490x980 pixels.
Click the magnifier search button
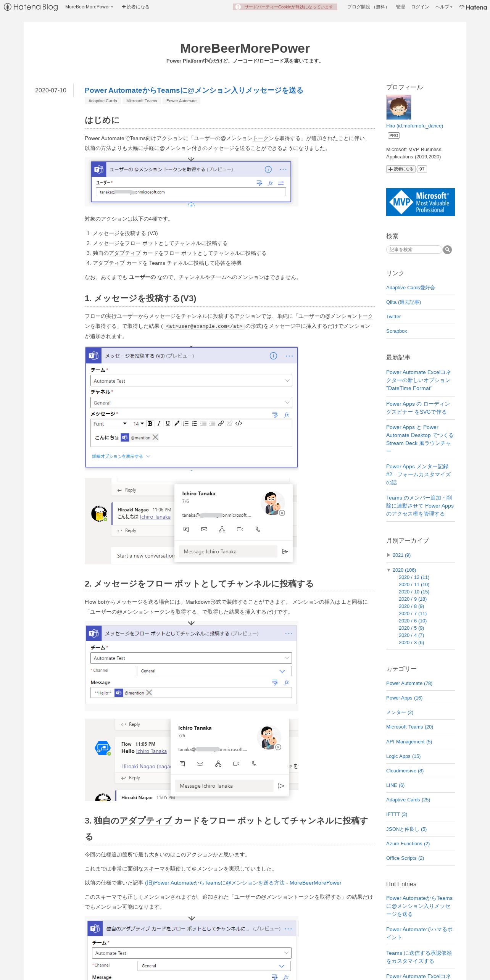coord(448,250)
